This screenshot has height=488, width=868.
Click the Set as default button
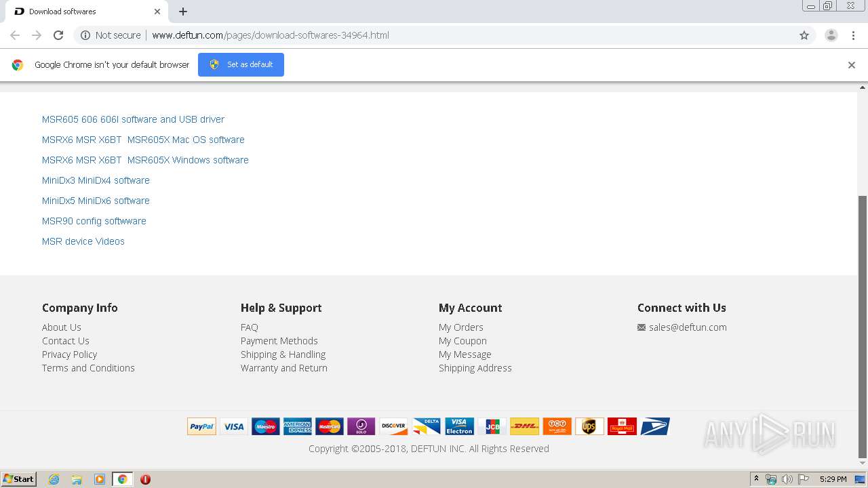pos(241,64)
